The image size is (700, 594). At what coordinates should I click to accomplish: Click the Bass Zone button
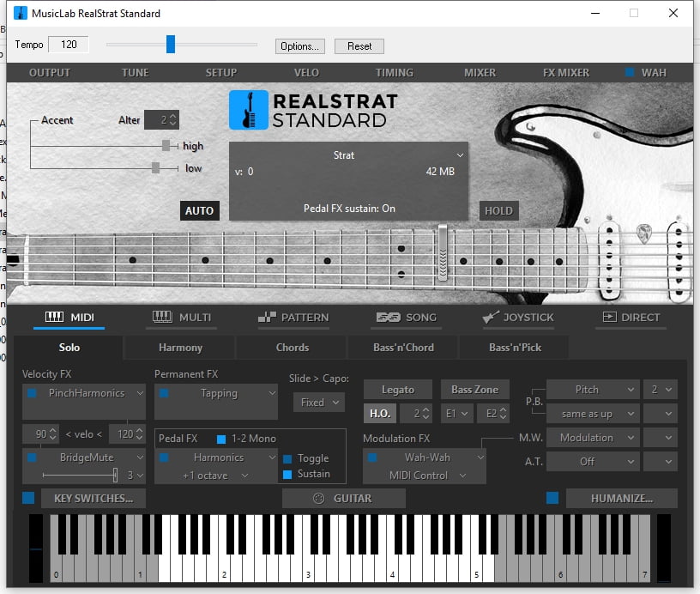click(474, 390)
